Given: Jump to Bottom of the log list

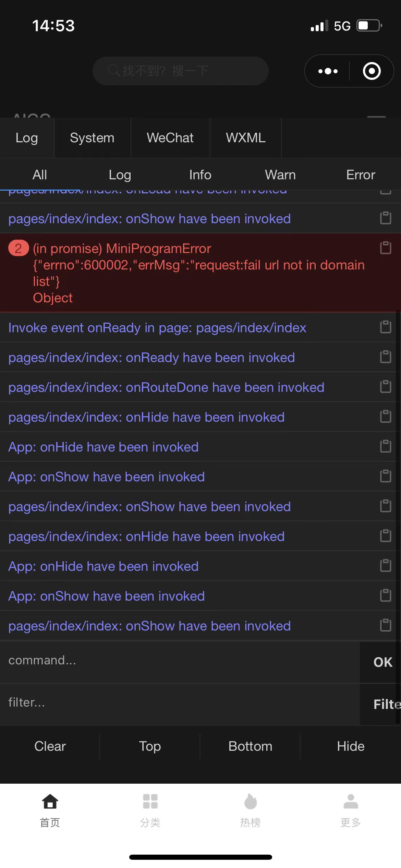Looking at the screenshot, I should 251,746.
